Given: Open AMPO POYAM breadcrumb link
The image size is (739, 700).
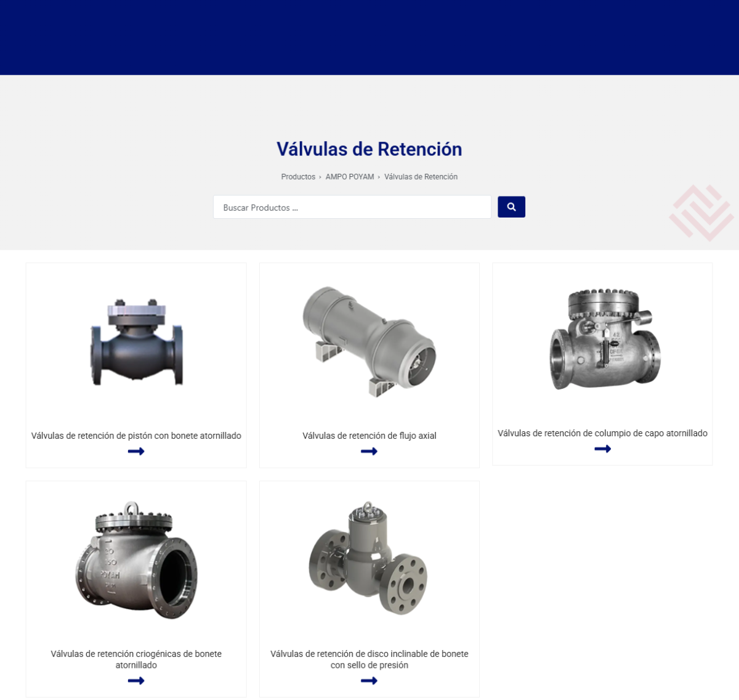Looking at the screenshot, I should [350, 177].
